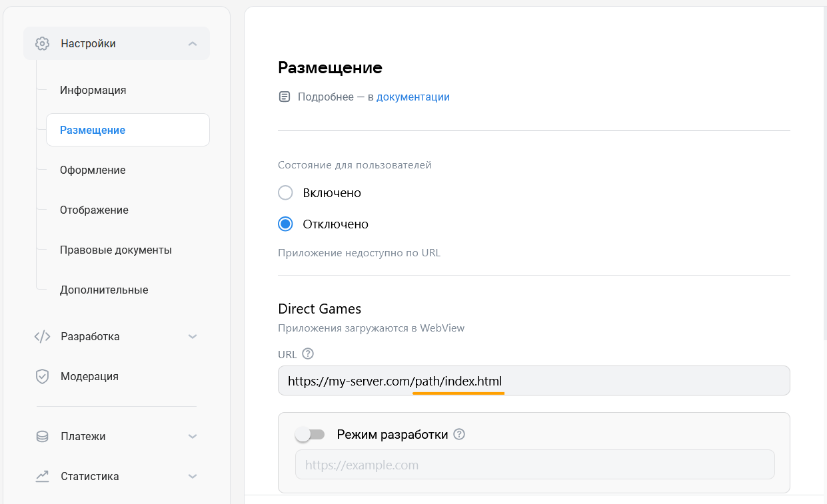
Task: Click the Настройки gear icon
Action: 42,43
